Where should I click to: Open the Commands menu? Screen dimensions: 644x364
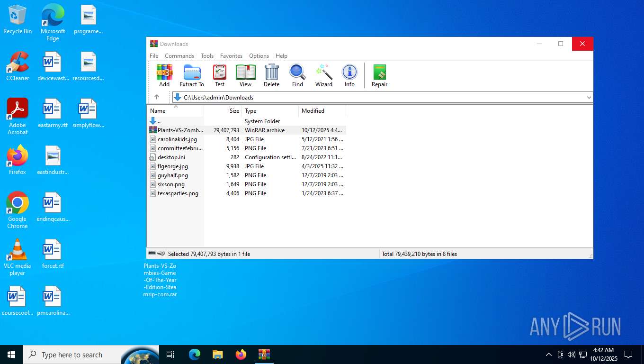point(179,56)
